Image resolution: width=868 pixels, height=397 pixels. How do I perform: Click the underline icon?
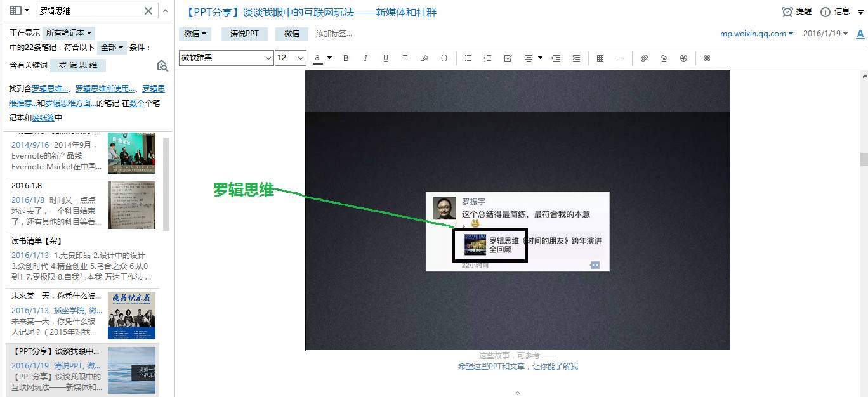(x=385, y=58)
